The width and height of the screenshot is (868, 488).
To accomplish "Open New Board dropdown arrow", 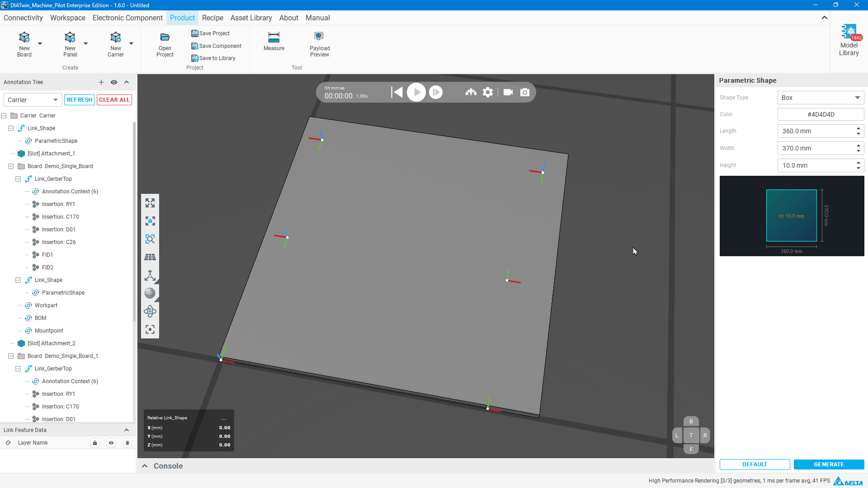I will [40, 44].
